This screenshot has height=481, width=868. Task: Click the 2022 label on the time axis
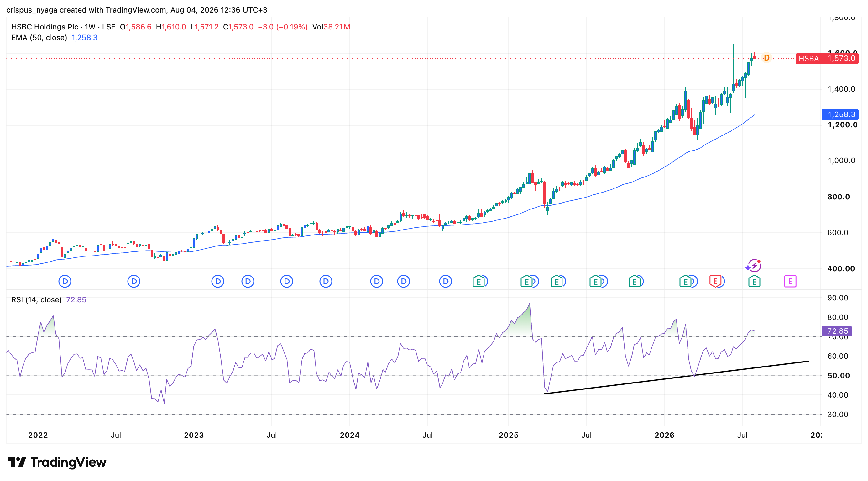tap(38, 435)
